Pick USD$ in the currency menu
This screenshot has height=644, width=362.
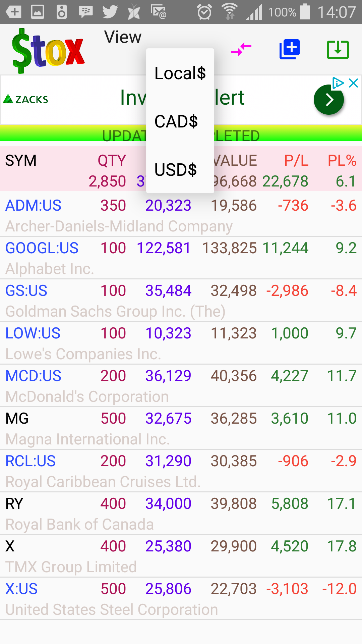(176, 170)
